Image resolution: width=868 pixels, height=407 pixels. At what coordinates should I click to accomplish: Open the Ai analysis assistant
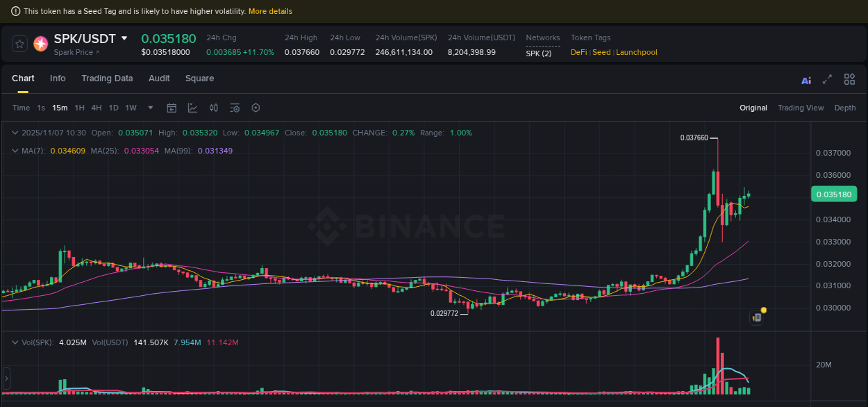(x=806, y=80)
